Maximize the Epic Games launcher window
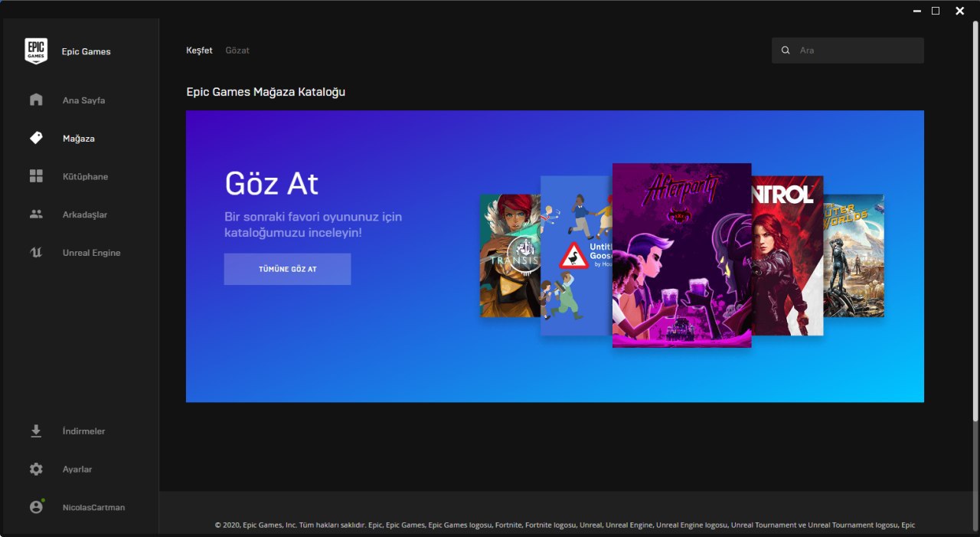The width and height of the screenshot is (980, 537). click(x=936, y=11)
